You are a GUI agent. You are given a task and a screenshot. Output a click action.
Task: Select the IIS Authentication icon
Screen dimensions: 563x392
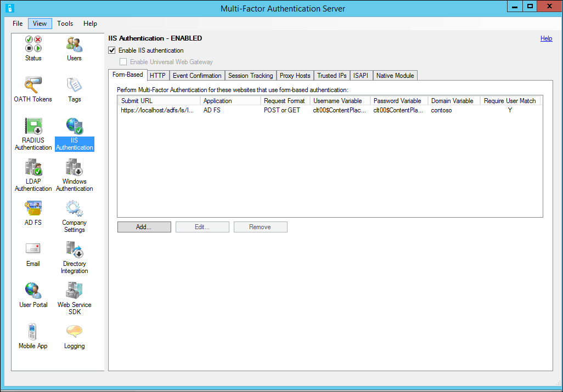[x=74, y=134]
